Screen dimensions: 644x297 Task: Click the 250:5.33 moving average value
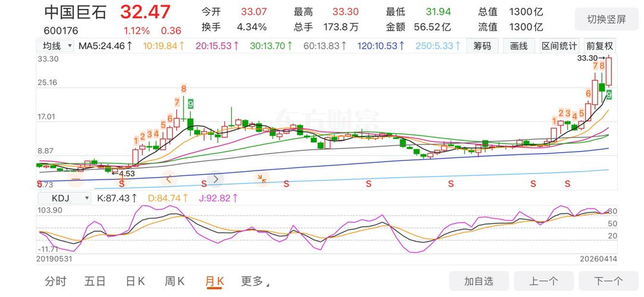pyautogui.click(x=438, y=46)
